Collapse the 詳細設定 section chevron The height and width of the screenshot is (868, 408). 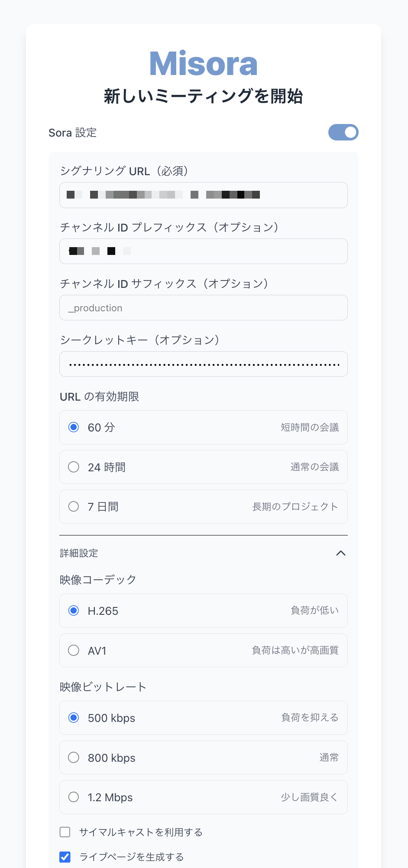(x=341, y=553)
